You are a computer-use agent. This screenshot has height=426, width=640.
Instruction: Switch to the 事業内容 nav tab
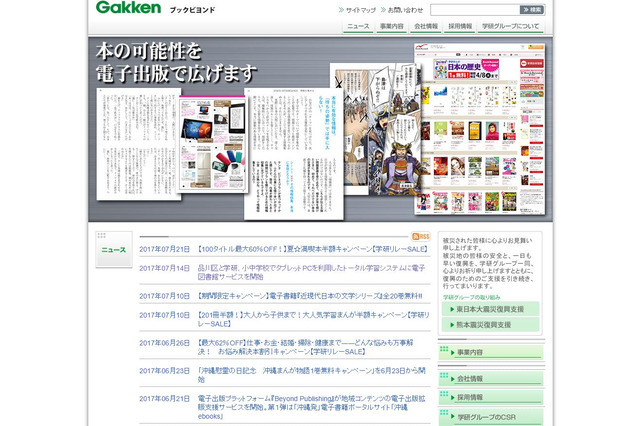click(391, 27)
